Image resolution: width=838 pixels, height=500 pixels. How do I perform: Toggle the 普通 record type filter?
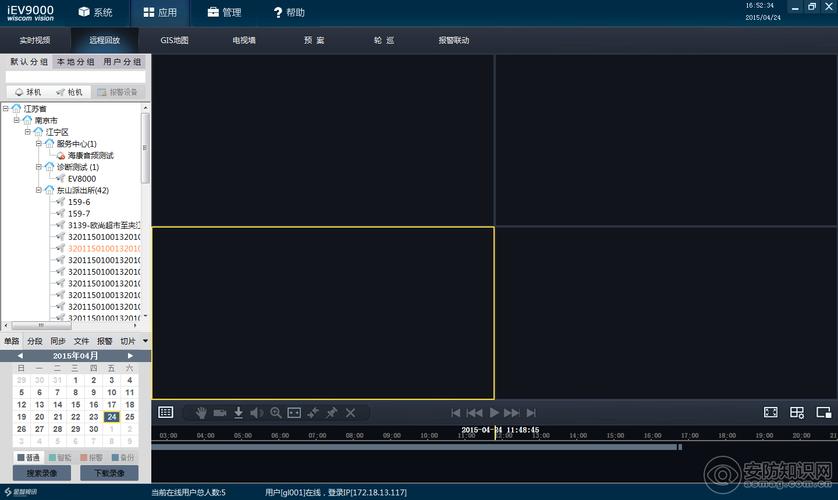pyautogui.click(x=28, y=457)
